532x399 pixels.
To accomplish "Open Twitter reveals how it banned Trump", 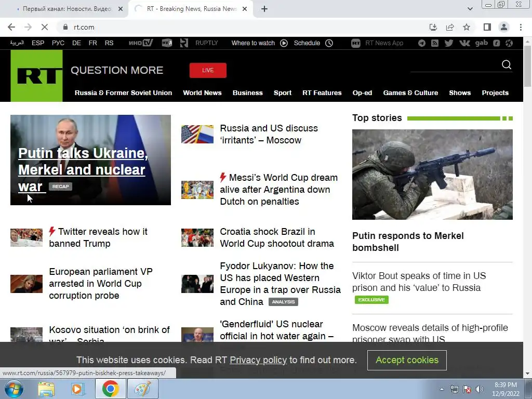I will click(98, 237).
